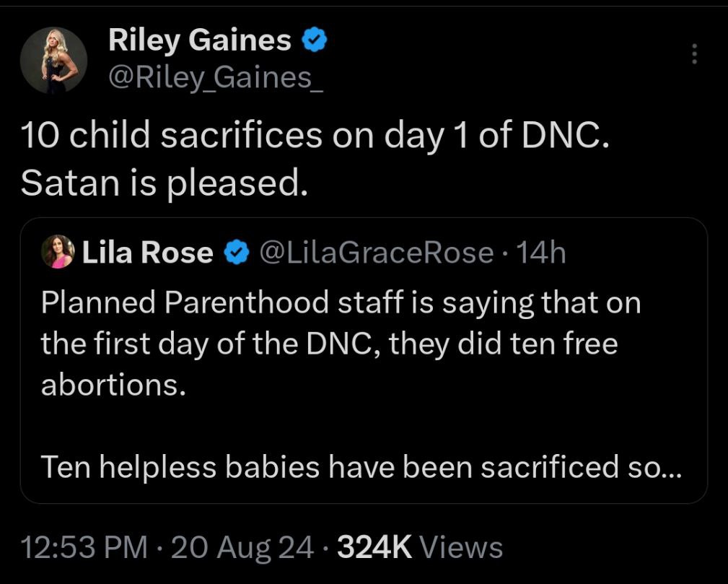The width and height of the screenshot is (728, 584).
Task: Open the three-dot more options menu
Action: tap(694, 54)
